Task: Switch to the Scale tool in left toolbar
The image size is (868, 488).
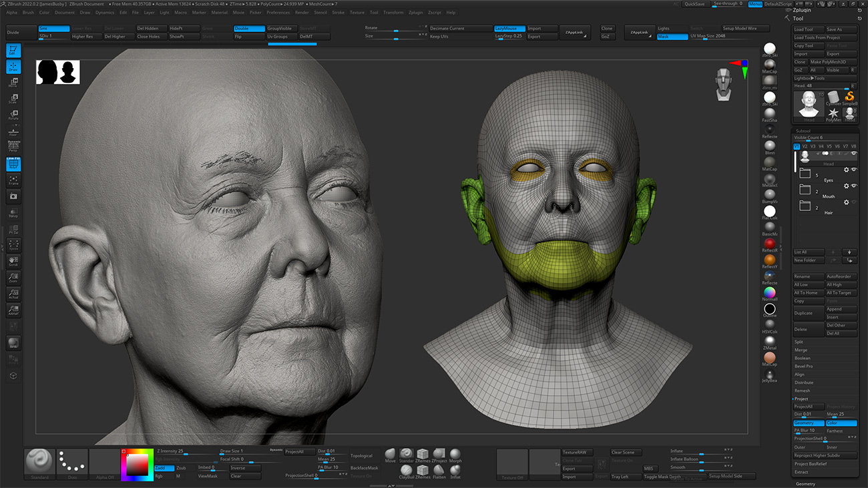Action: [x=13, y=99]
